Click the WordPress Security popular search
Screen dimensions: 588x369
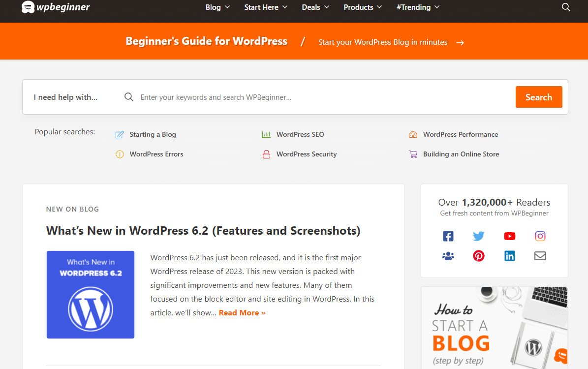306,154
